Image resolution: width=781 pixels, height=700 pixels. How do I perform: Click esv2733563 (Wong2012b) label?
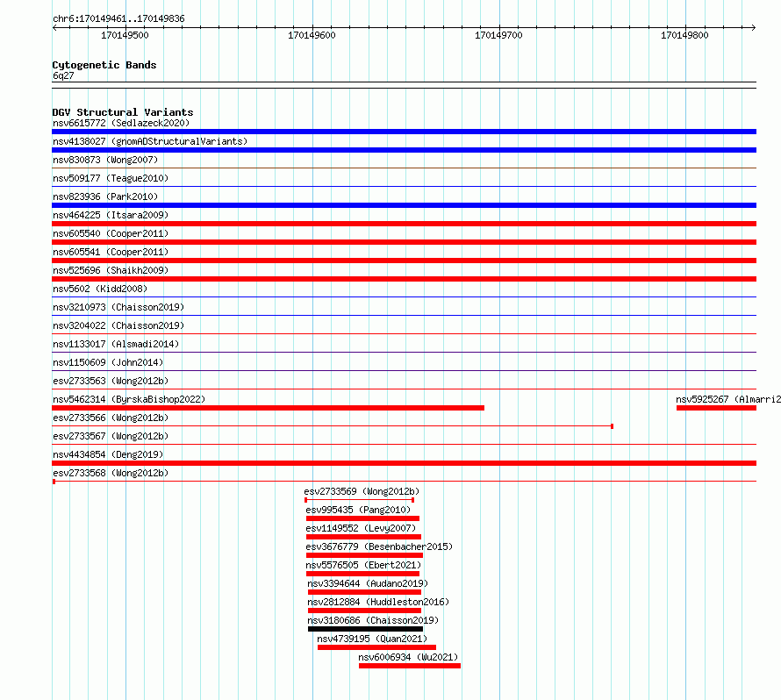(x=111, y=381)
